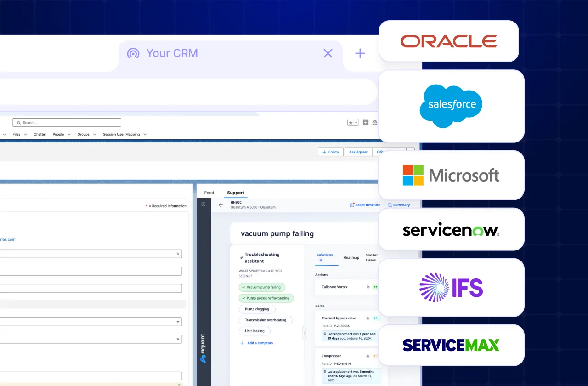This screenshot has width=588, height=386.
Task: Click the Oracle logo card
Action: pyautogui.click(x=449, y=41)
